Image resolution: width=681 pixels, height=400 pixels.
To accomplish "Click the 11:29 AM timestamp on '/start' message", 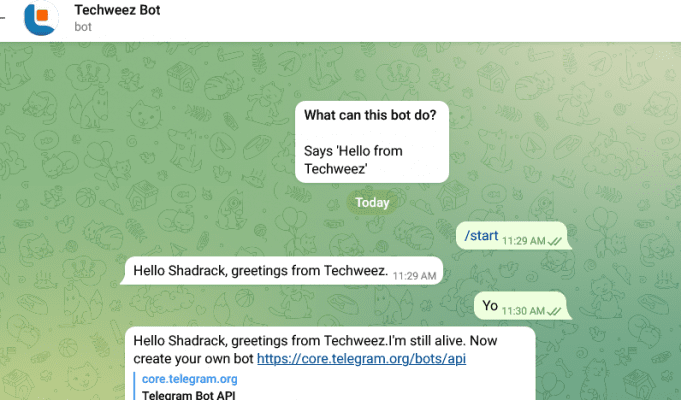I will pos(524,241).
